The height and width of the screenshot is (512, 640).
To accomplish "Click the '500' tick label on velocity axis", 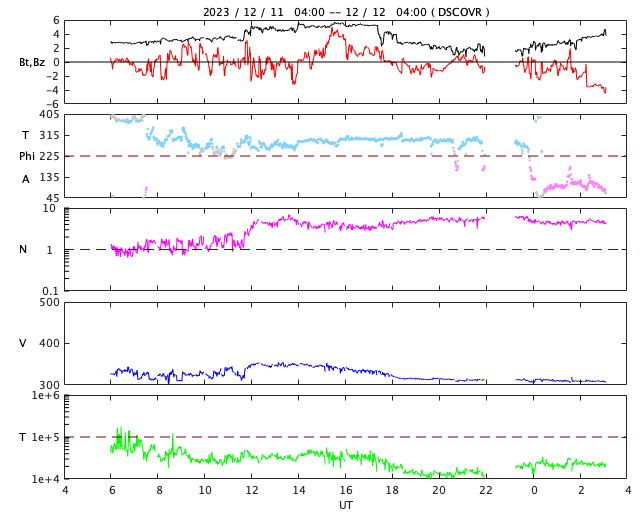I will (x=49, y=303).
